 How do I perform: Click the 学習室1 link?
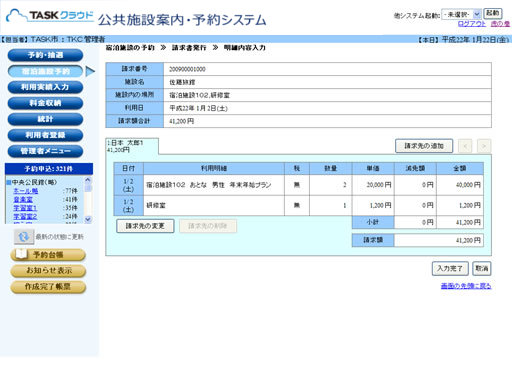pos(25,208)
